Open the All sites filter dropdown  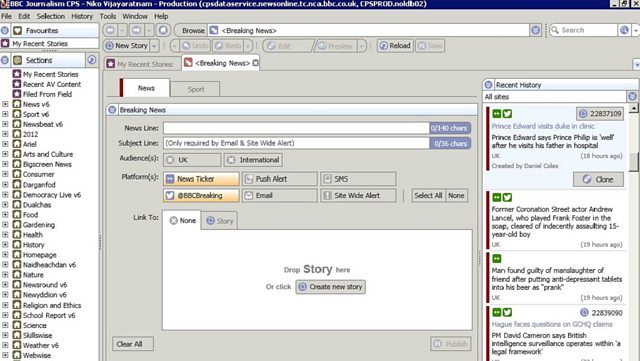(x=632, y=97)
